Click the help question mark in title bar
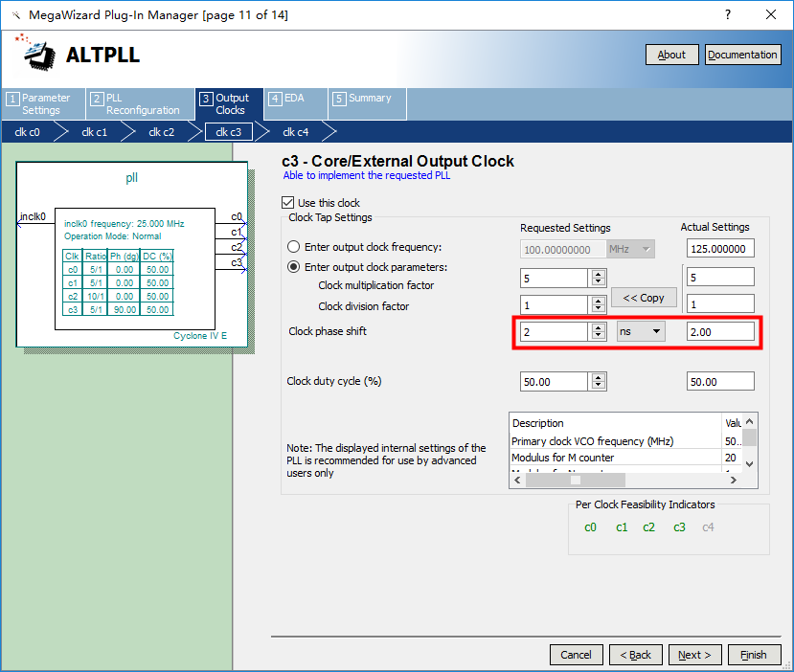This screenshot has height=672, width=794. tap(728, 14)
